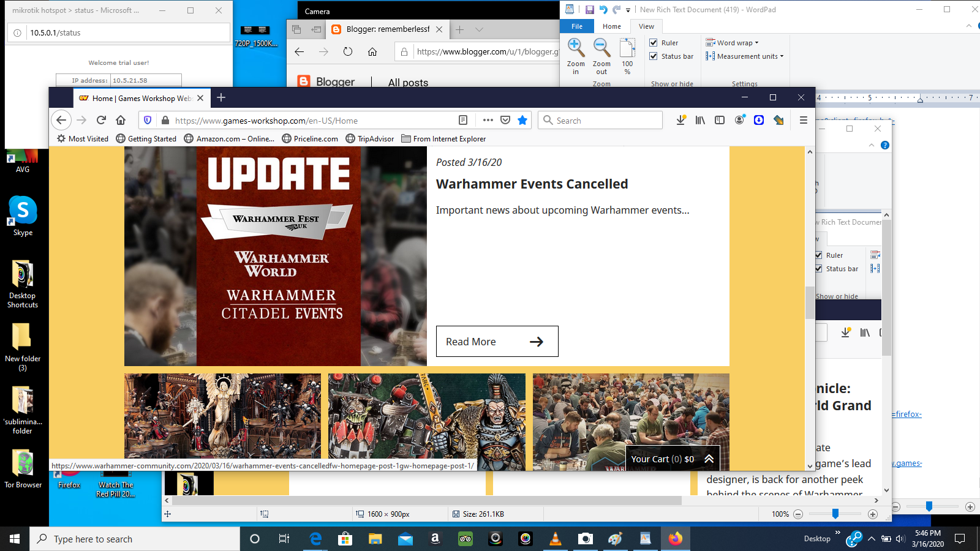Expand the Your Cart panel chevron

[709, 459]
